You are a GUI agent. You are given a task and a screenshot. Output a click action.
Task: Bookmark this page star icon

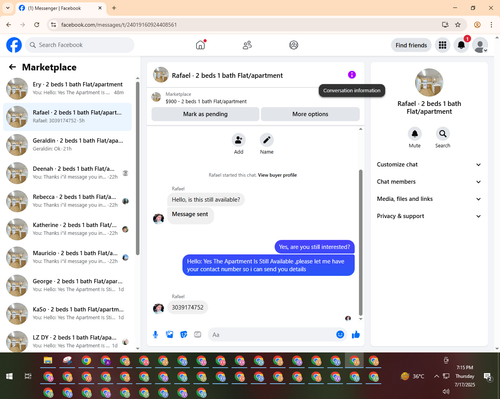coord(458,25)
